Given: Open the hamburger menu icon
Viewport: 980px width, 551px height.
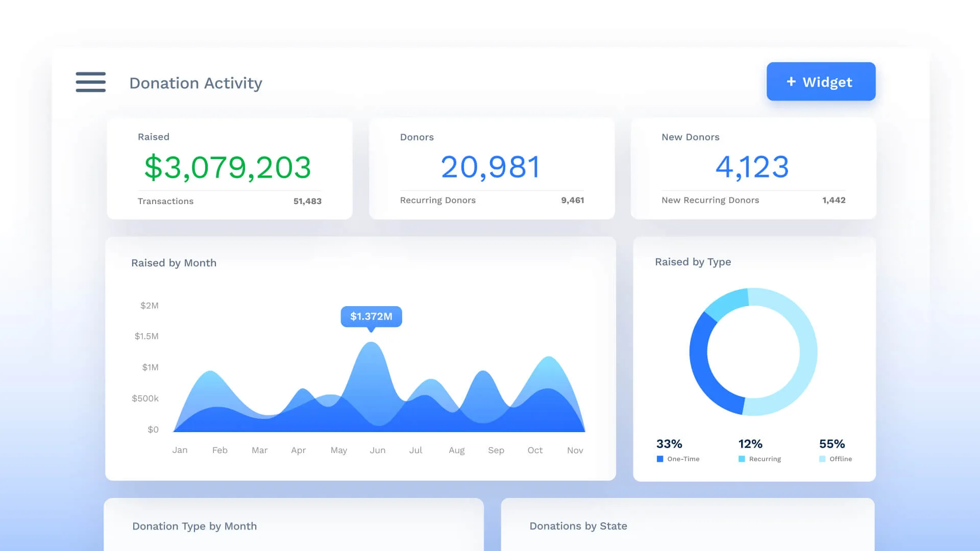Looking at the screenshot, I should [90, 82].
